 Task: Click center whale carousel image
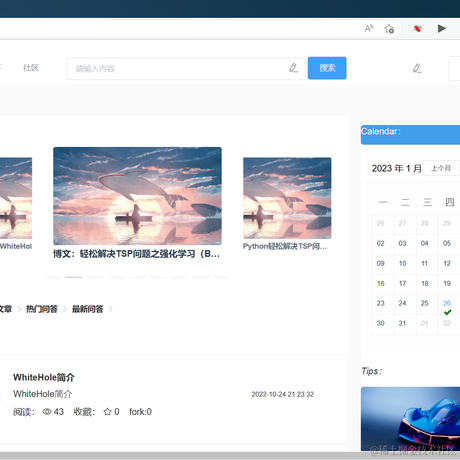(137, 196)
